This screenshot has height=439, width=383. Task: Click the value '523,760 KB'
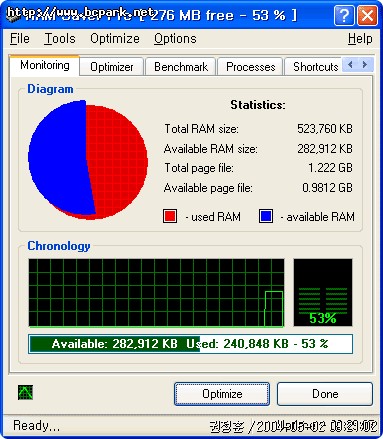pos(325,129)
